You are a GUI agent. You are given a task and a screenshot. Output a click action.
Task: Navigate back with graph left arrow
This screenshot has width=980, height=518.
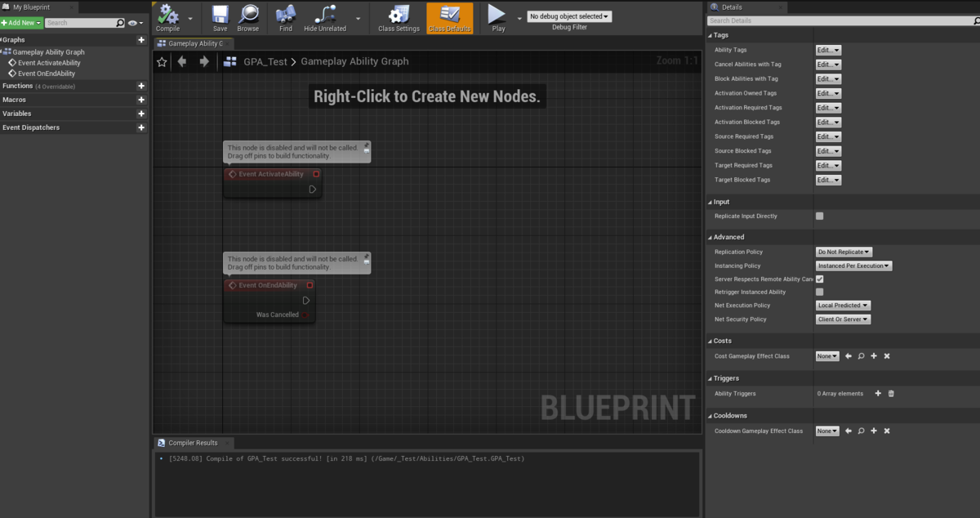[182, 61]
